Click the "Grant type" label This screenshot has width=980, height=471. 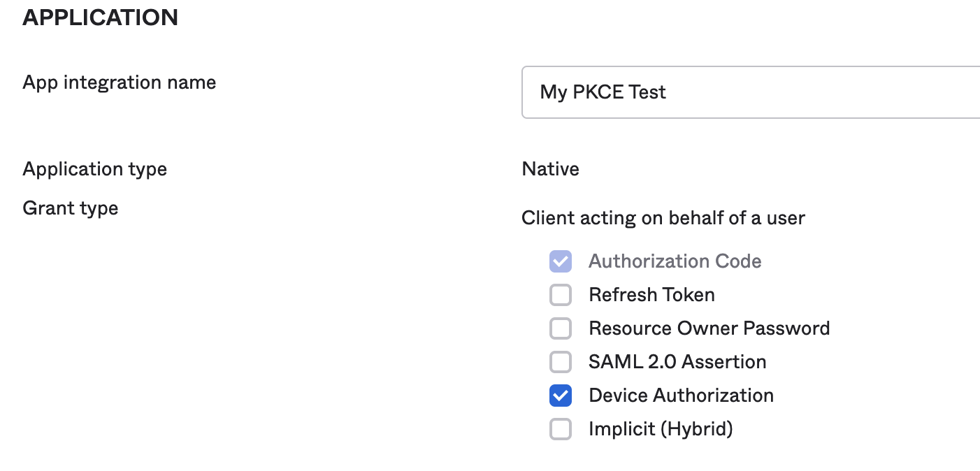click(x=70, y=208)
